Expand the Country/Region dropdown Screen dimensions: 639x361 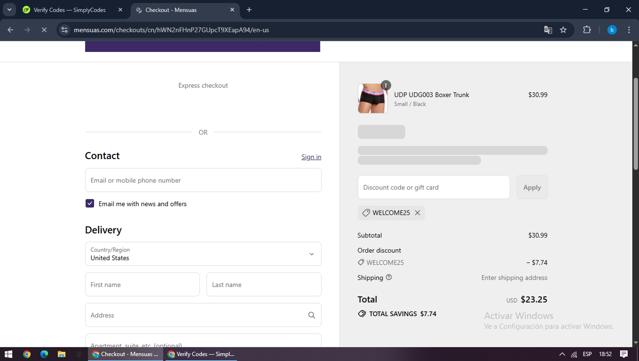[203, 254]
